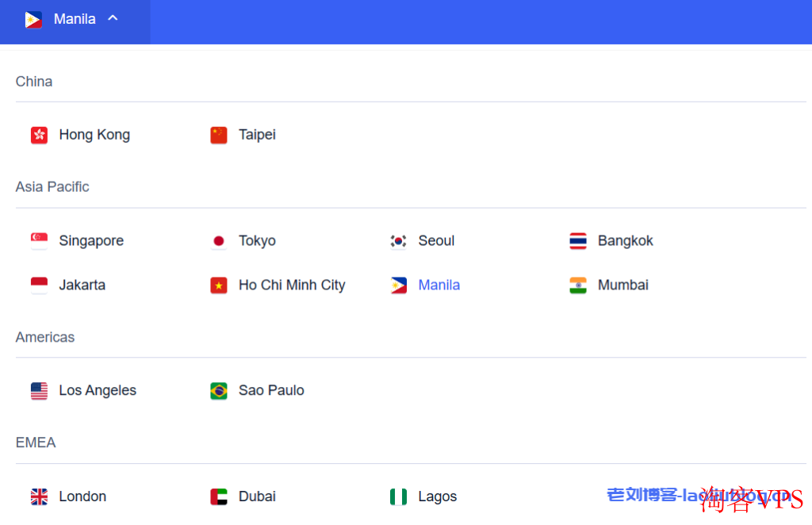Click the Japan flag icon beside Tokyo
The width and height of the screenshot is (812, 525).
pos(219,241)
